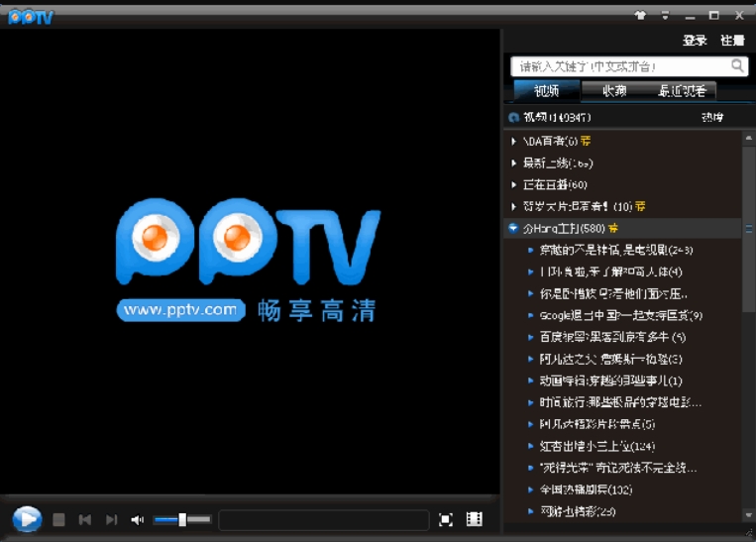Screen dimensions: 756x542
Task: Click the volume slider handle
Action: pyautogui.click(x=182, y=519)
